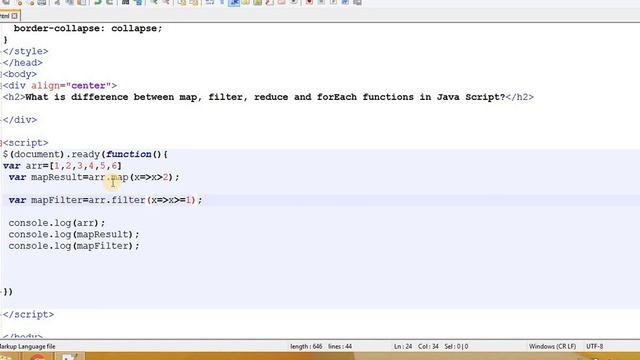Click the '</div>' closing tag
The height and width of the screenshot is (360, 640).
(x=20, y=120)
